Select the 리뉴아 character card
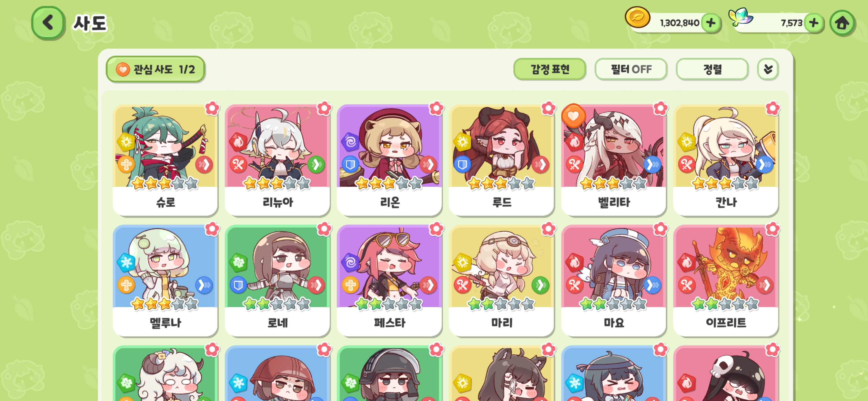868x401 pixels. (x=277, y=160)
